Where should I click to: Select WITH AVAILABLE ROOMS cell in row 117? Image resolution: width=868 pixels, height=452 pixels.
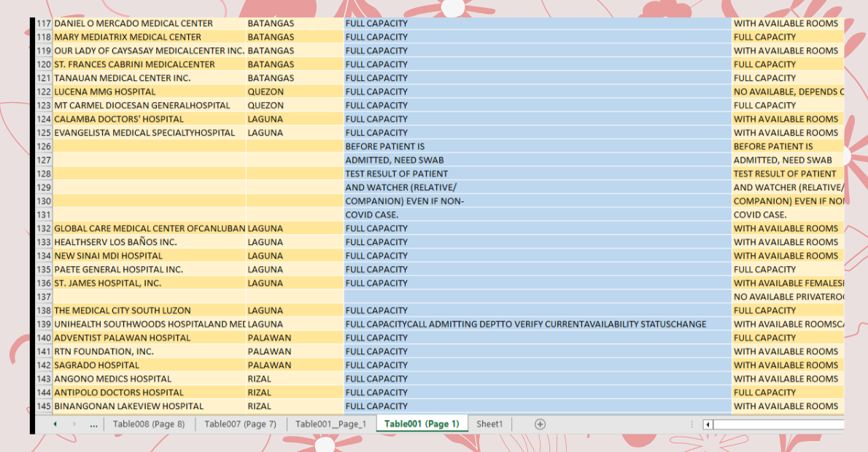(x=788, y=23)
